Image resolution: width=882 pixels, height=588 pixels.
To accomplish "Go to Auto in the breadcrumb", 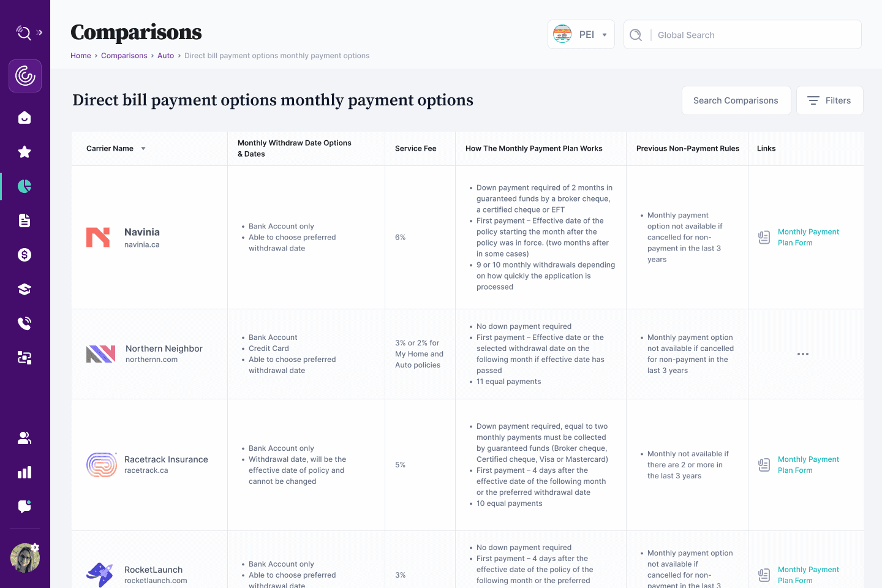I will 165,56.
